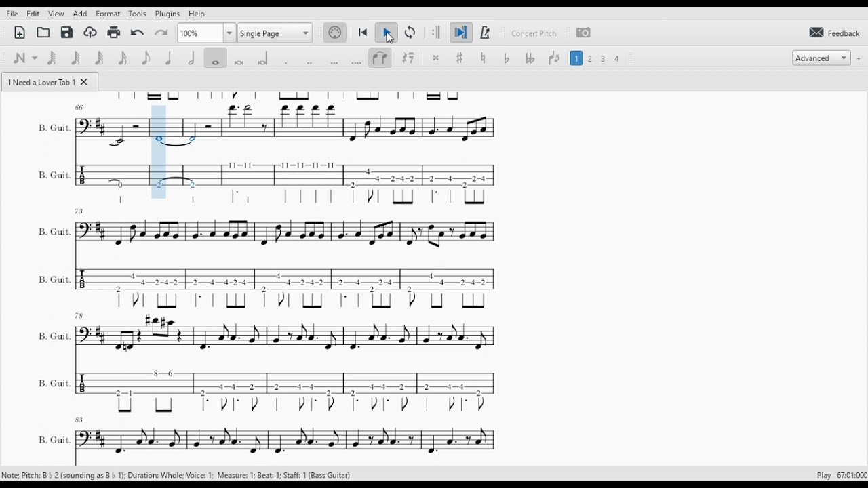The width and height of the screenshot is (868, 488).
Task: Toggle play repeats
Action: (437, 33)
